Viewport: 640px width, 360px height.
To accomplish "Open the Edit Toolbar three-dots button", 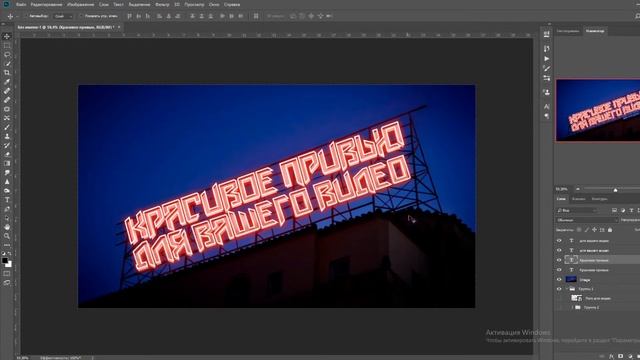I will 7,245.
